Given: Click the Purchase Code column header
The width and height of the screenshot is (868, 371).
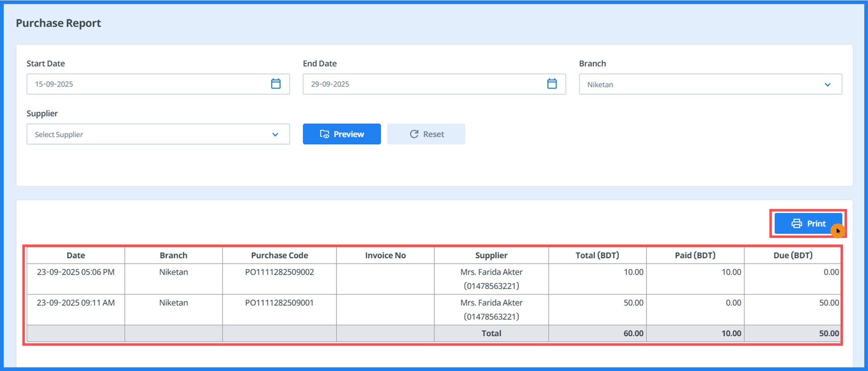Looking at the screenshot, I should (279, 255).
